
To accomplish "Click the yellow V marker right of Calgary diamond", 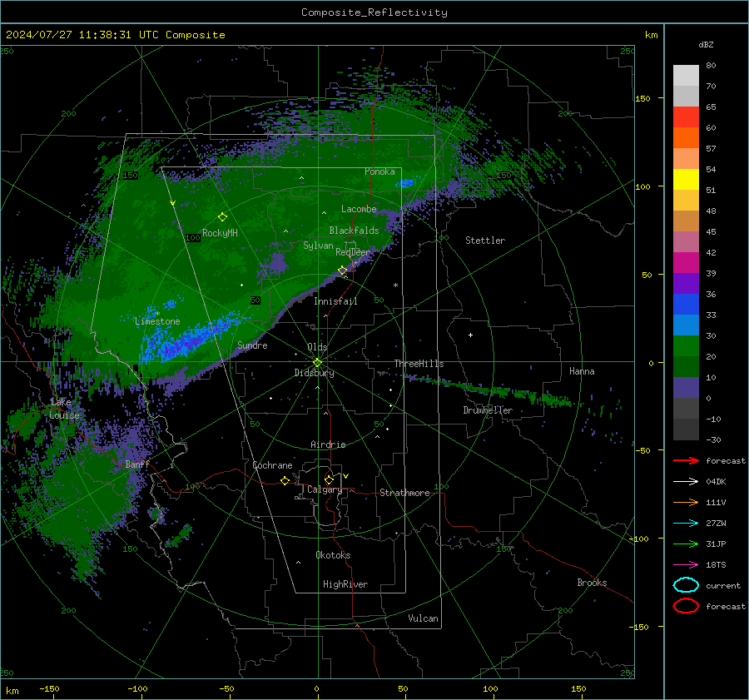I will (x=346, y=476).
